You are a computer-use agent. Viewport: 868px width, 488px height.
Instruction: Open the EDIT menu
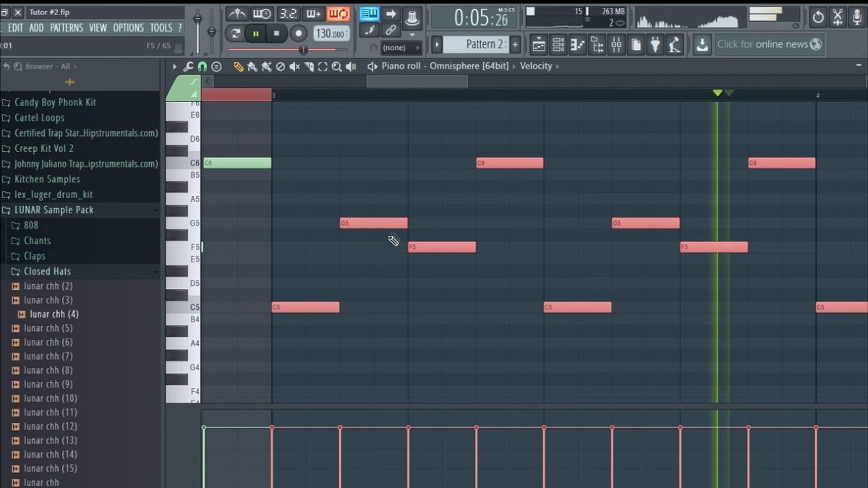pos(15,27)
